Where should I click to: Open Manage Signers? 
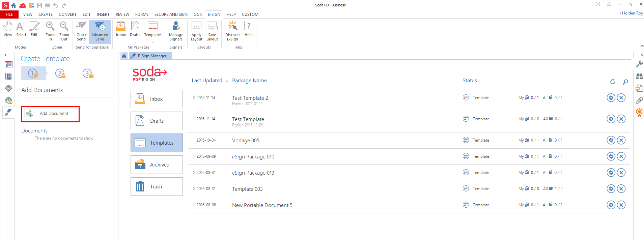tap(176, 31)
